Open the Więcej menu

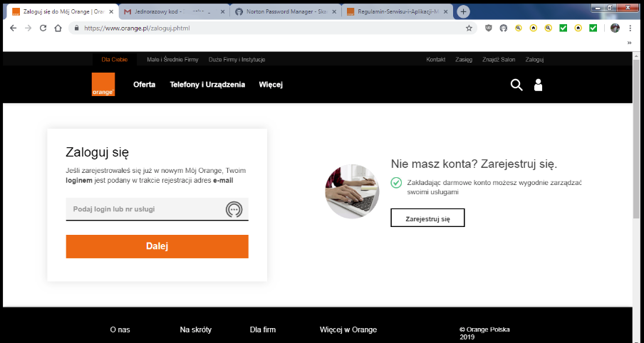tap(271, 85)
